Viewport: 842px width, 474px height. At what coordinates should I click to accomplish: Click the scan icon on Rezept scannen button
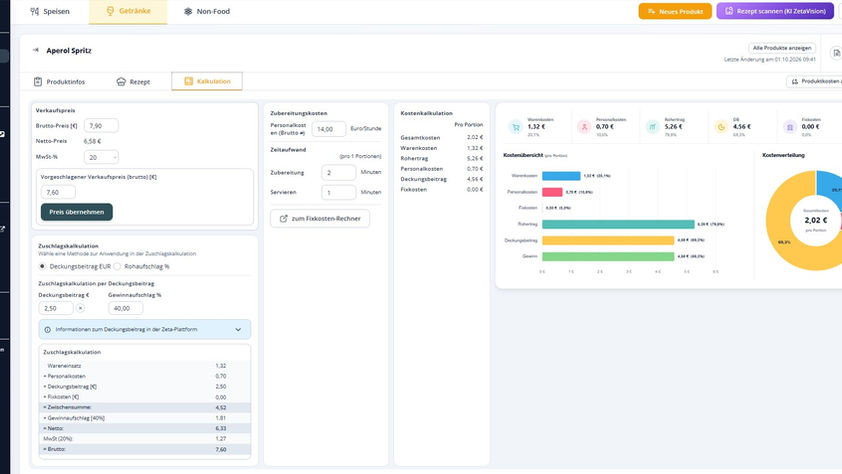pos(729,11)
